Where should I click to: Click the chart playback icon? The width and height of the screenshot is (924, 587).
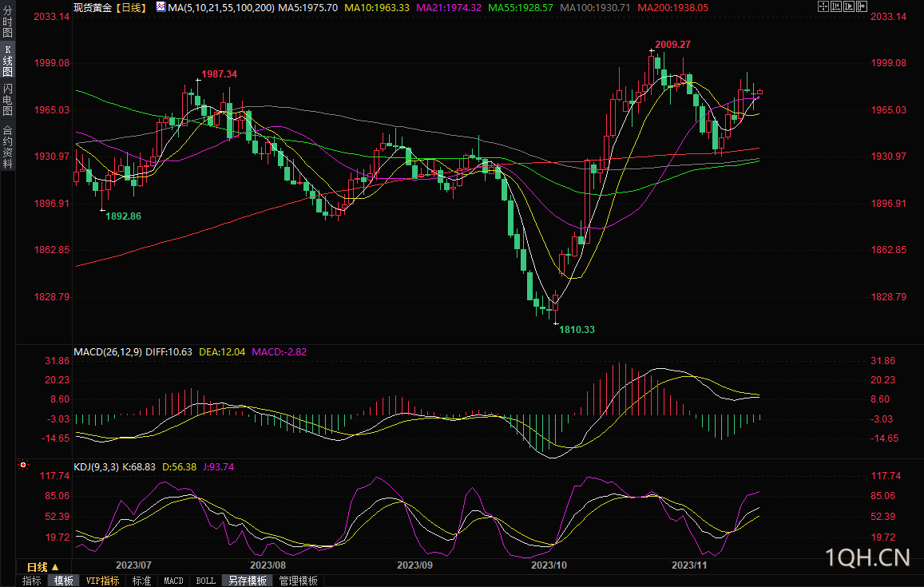pyautogui.click(x=850, y=6)
